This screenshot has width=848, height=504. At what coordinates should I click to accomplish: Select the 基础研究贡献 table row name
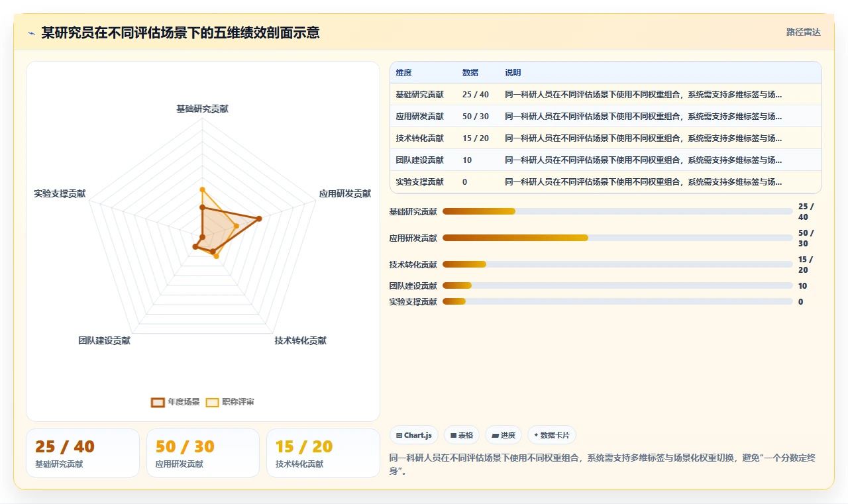[x=419, y=95]
